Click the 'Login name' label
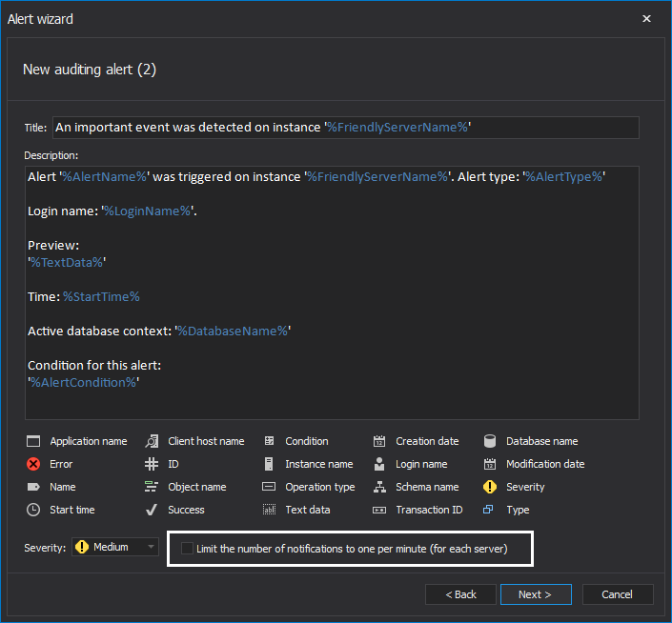The image size is (672, 623). [421, 464]
